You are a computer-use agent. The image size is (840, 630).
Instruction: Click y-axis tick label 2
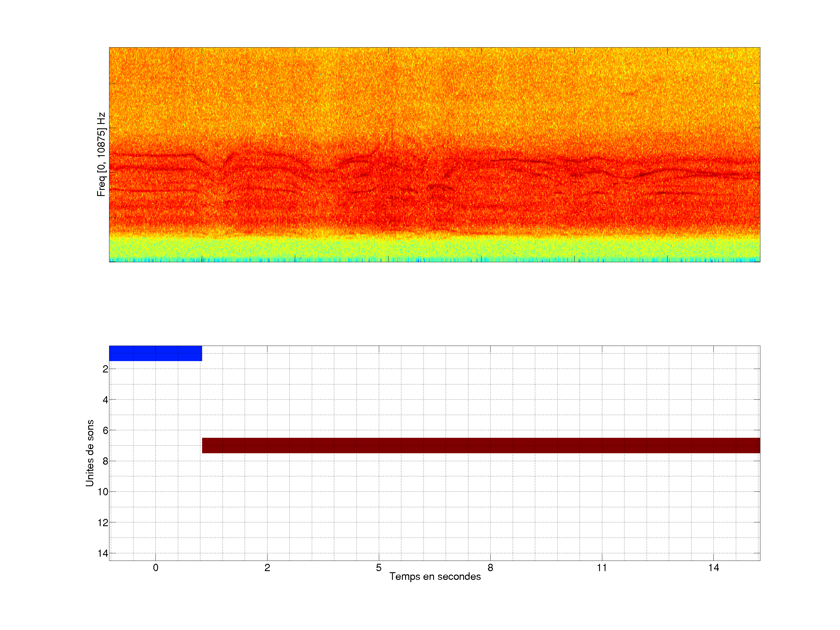105,369
